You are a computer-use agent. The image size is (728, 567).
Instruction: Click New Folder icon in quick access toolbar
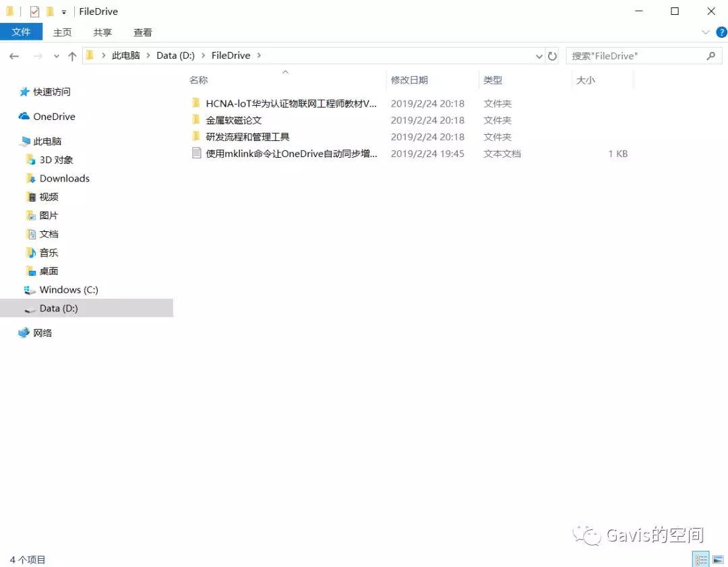tap(50, 11)
